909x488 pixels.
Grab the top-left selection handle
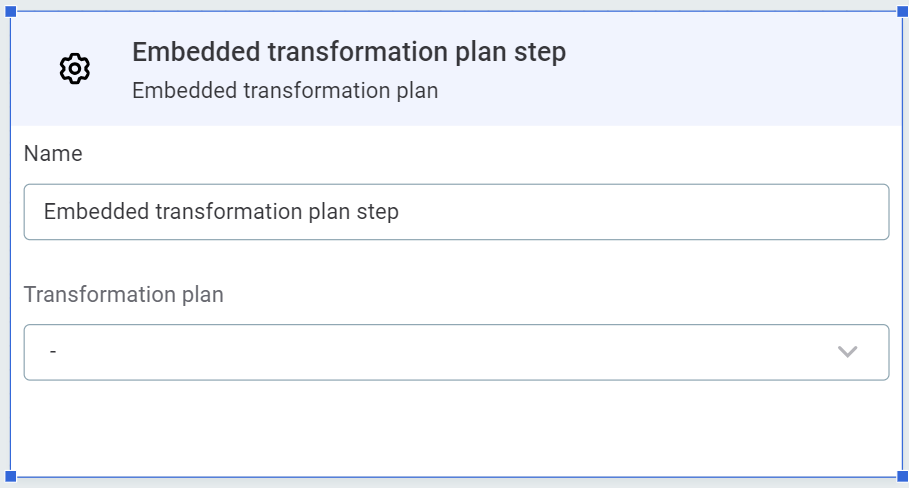coord(11,11)
